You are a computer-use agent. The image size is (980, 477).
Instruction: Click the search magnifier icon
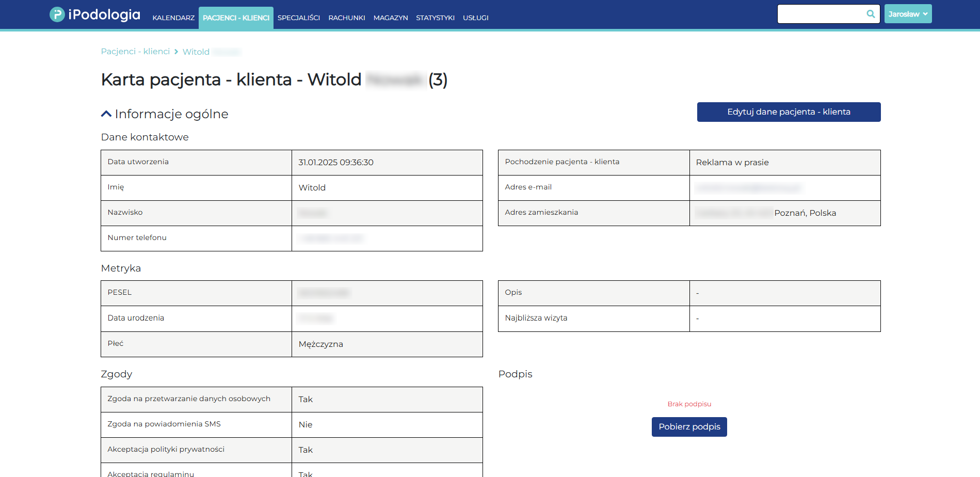pyautogui.click(x=871, y=14)
